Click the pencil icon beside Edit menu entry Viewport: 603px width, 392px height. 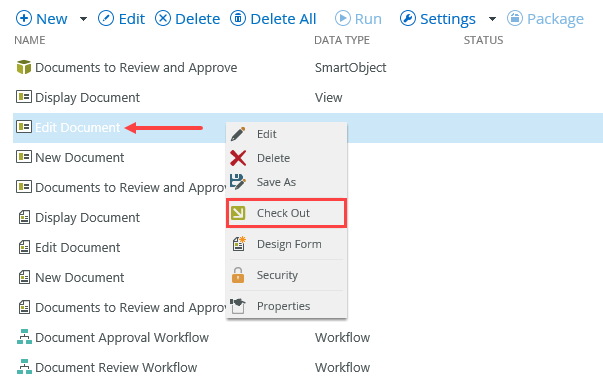(x=238, y=134)
